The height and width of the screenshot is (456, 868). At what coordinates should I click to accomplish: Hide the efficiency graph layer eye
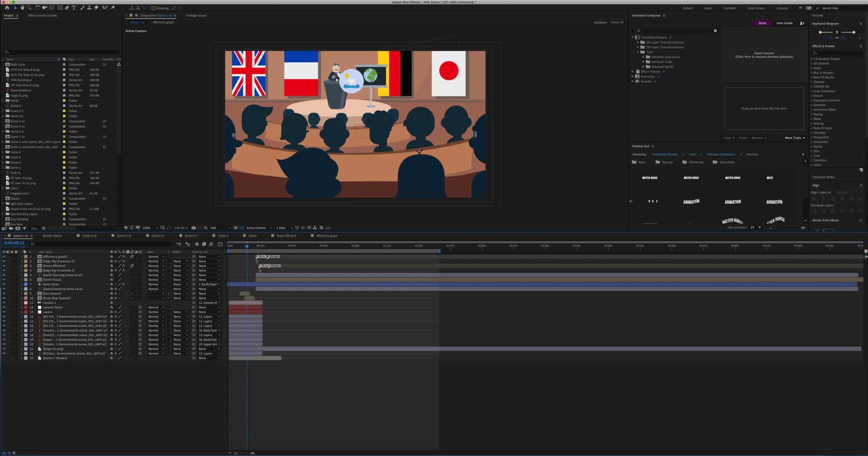[x=4, y=256]
